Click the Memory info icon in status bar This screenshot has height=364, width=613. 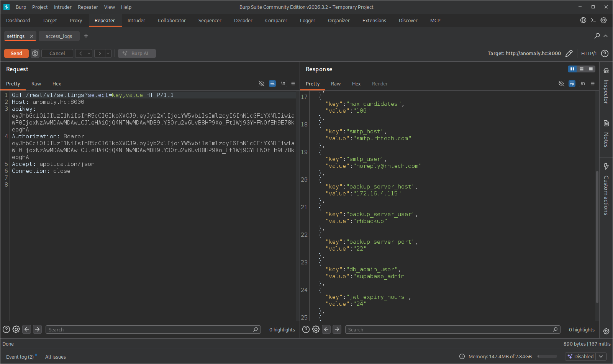coord(462,356)
